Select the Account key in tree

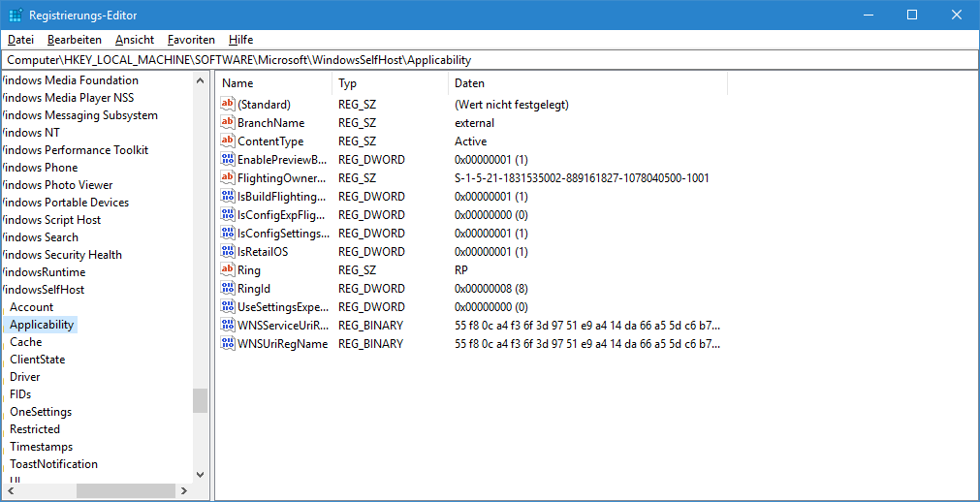click(x=31, y=307)
